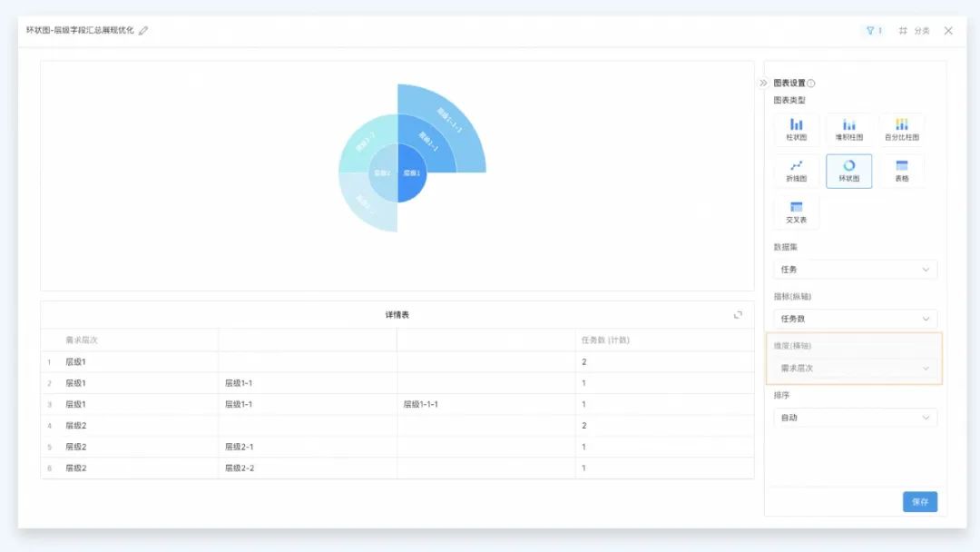The width and height of the screenshot is (980, 552).
Task: Click the 详情表 table title
Action: pos(397,315)
